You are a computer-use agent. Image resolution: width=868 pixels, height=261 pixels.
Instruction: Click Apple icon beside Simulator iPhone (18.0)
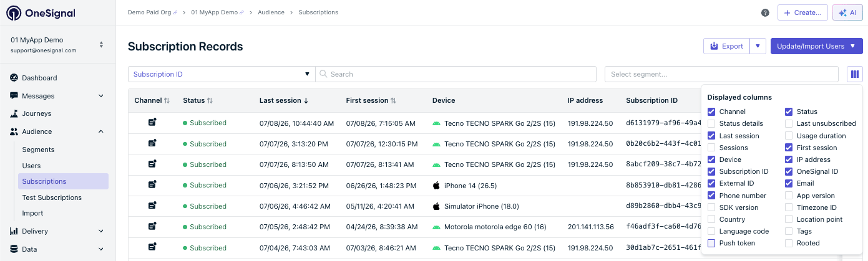pyautogui.click(x=436, y=206)
